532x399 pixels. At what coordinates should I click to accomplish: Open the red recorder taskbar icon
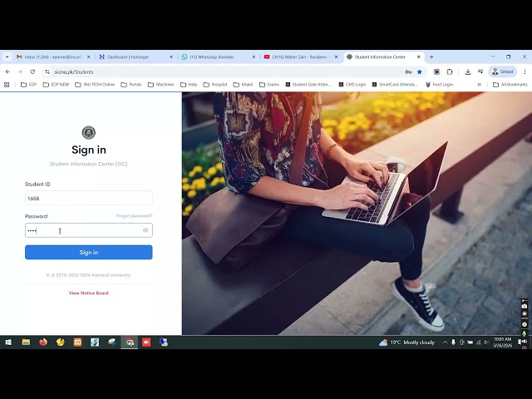(x=146, y=342)
